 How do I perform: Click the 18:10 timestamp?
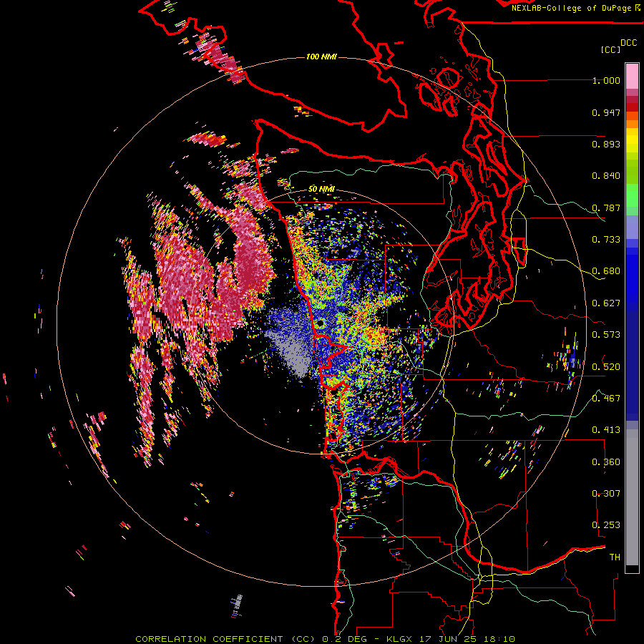(499, 639)
